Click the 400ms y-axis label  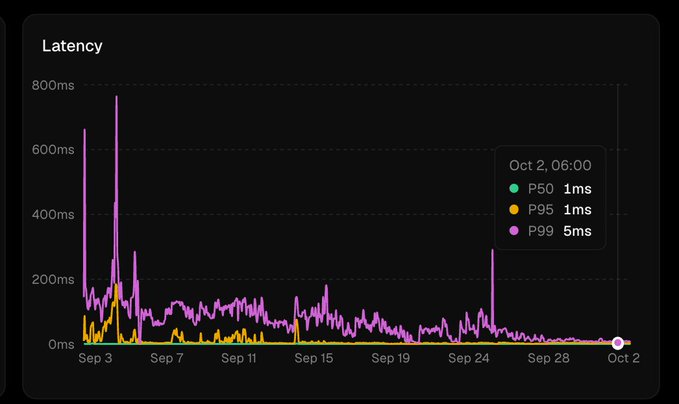(x=53, y=214)
